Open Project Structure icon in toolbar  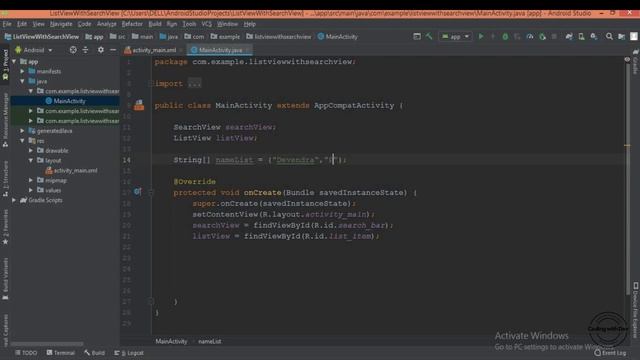click(622, 37)
